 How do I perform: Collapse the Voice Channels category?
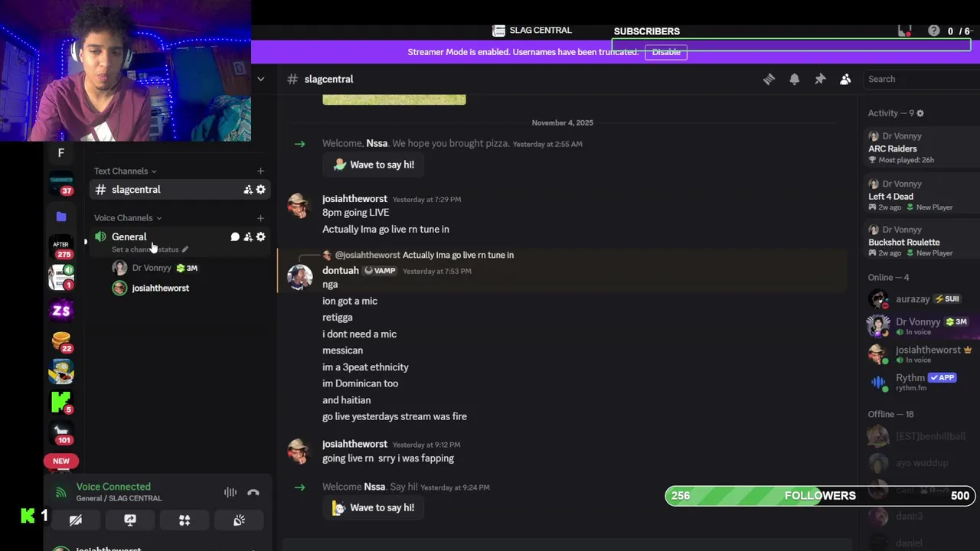(x=128, y=218)
